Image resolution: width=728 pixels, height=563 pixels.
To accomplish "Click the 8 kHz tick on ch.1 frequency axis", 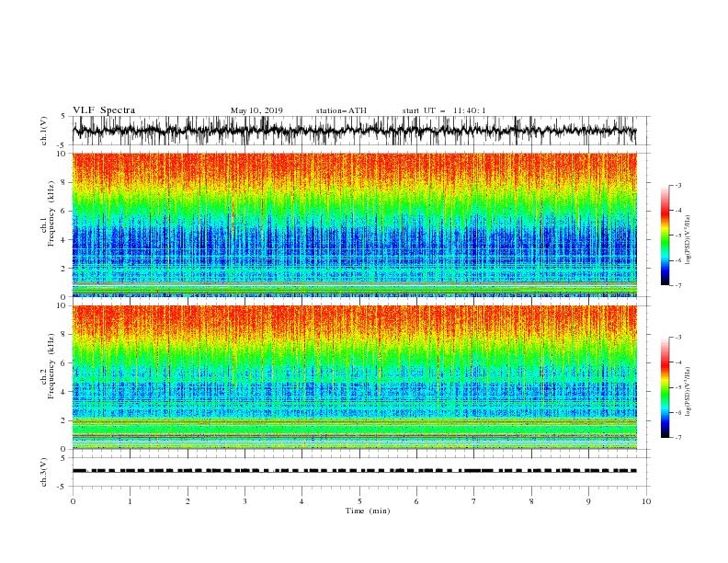I will pos(64,182).
